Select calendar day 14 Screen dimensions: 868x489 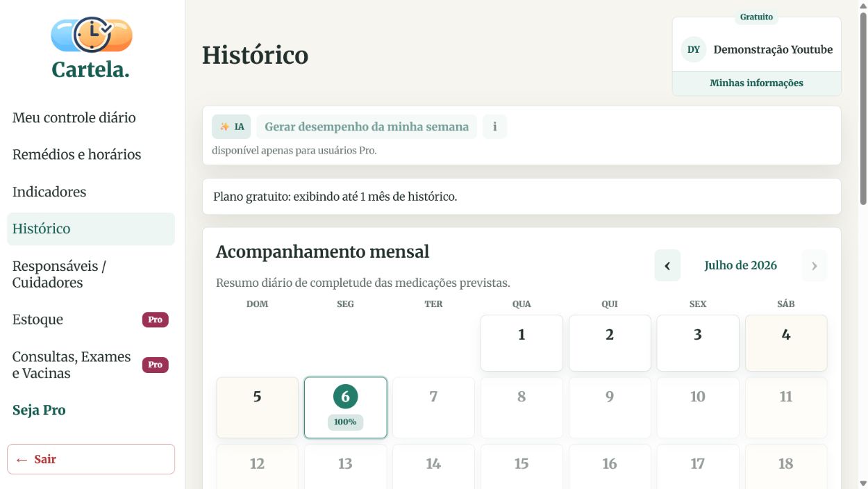coord(433,466)
